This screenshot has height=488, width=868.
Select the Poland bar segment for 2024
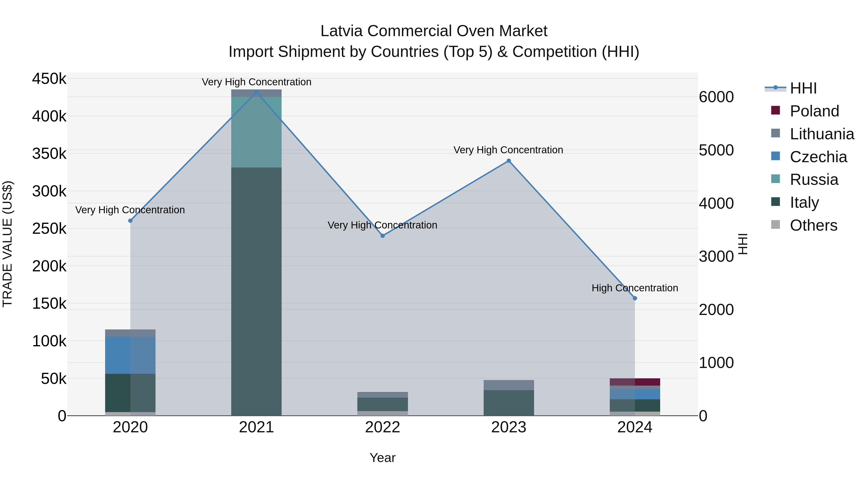(635, 382)
